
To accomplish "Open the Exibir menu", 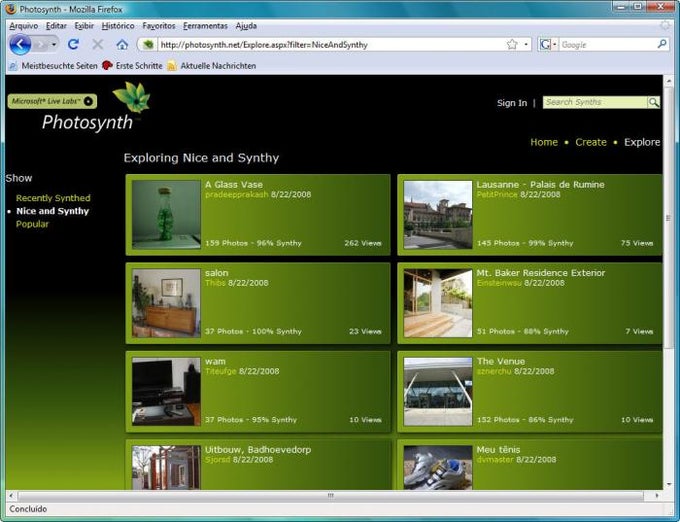I will [x=84, y=26].
